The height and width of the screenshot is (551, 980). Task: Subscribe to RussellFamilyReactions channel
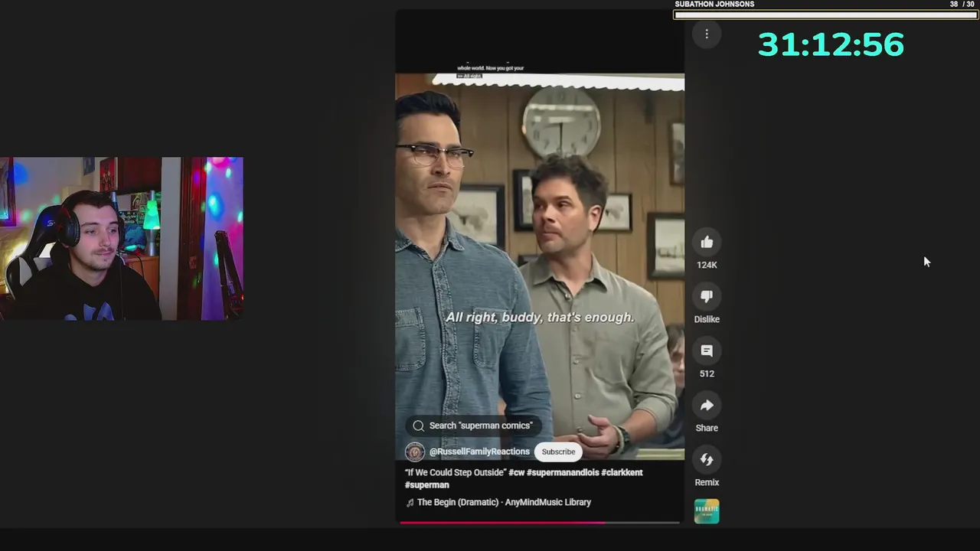pyautogui.click(x=558, y=452)
